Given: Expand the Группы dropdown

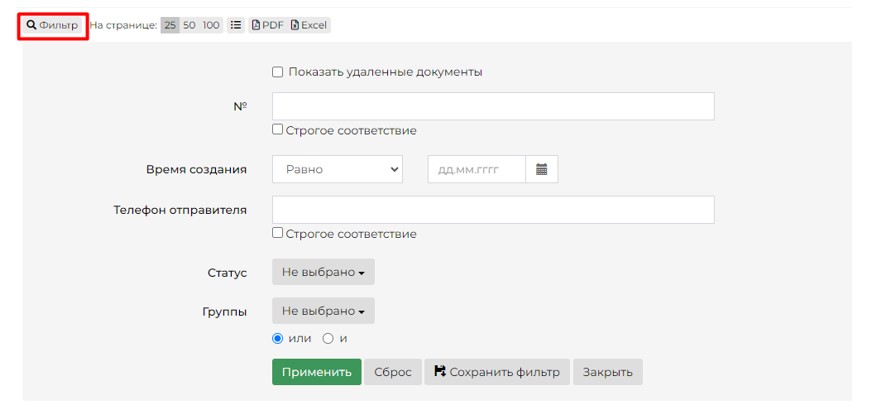Looking at the screenshot, I should 323,311.
